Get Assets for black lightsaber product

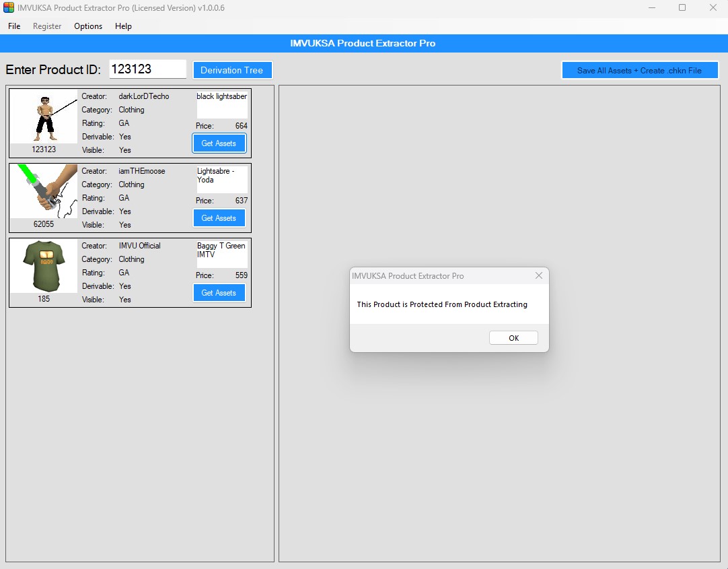point(219,143)
